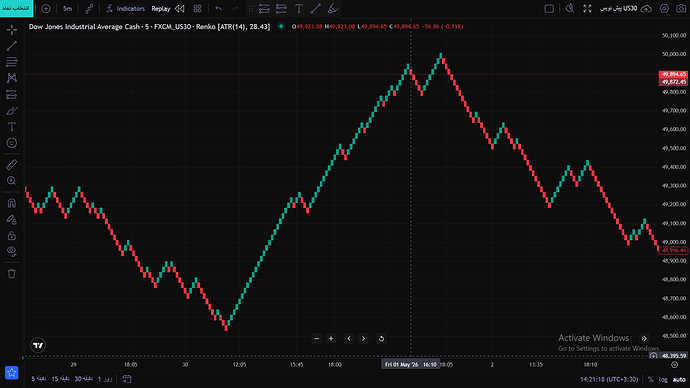Toggle log scale mode

tap(663, 379)
